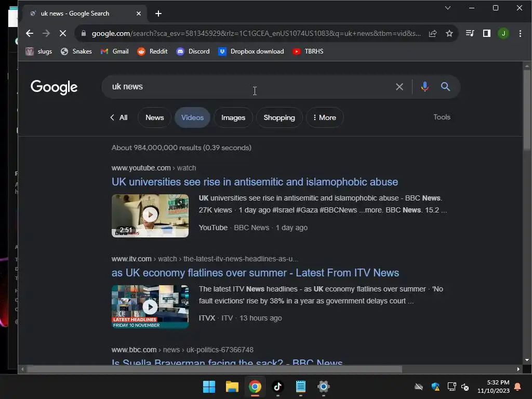
Task: Open TikTok from taskbar
Action: (x=278, y=387)
